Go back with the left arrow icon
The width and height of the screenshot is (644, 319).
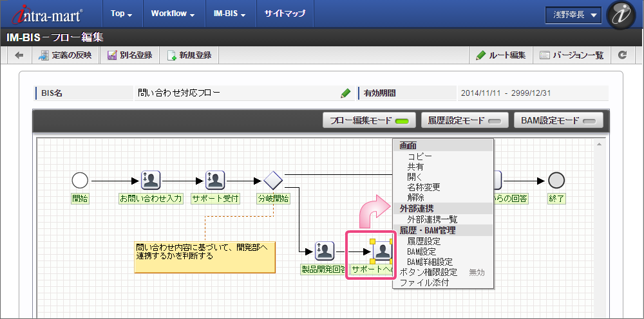click(x=19, y=55)
